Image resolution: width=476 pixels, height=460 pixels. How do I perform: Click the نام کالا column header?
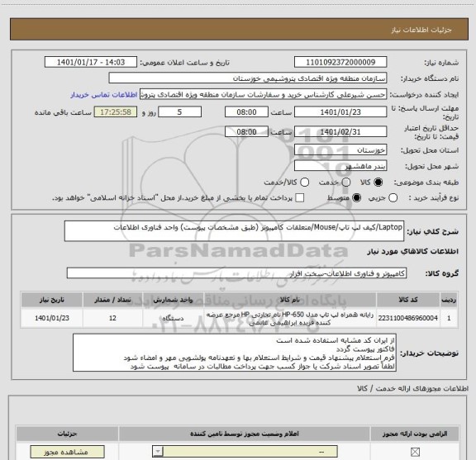pos(290,300)
